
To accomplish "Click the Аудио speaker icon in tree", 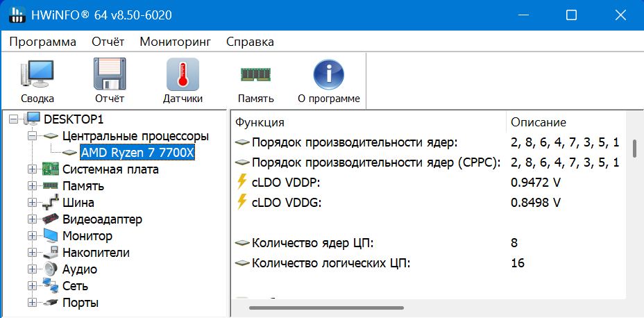I will pyautogui.click(x=51, y=269).
